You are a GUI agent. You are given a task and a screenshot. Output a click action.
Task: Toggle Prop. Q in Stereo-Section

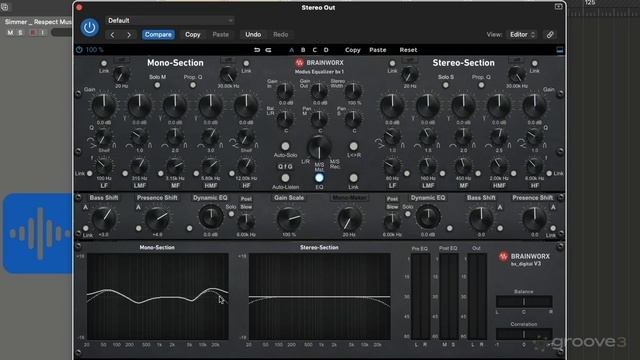click(x=481, y=85)
